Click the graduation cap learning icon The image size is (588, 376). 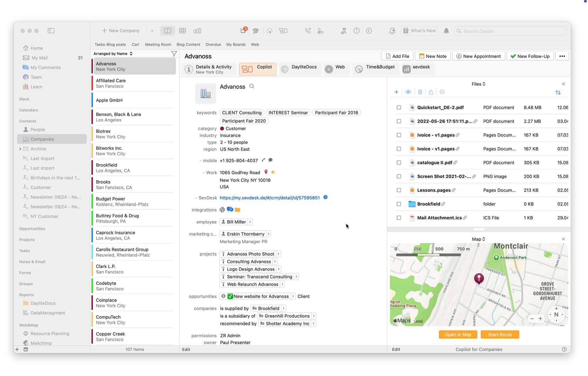(256, 31)
